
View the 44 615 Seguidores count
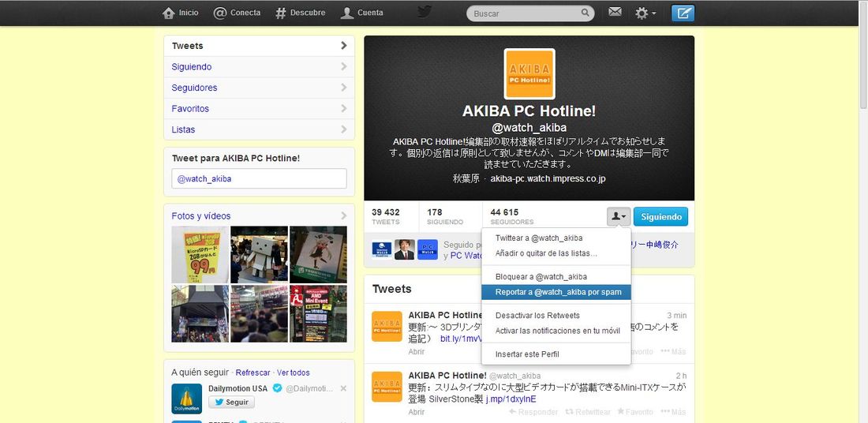[512, 216]
